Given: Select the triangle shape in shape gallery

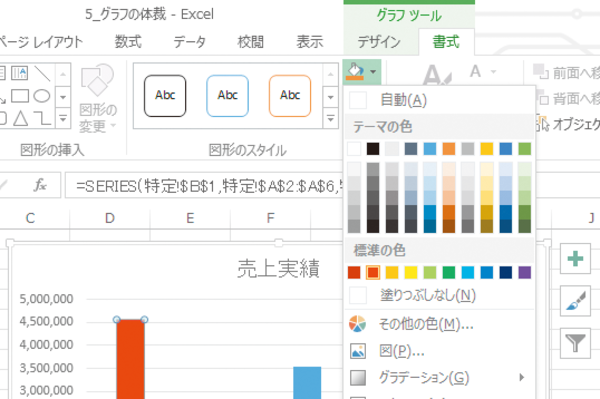Looking at the screenshot, I should click(x=20, y=119).
